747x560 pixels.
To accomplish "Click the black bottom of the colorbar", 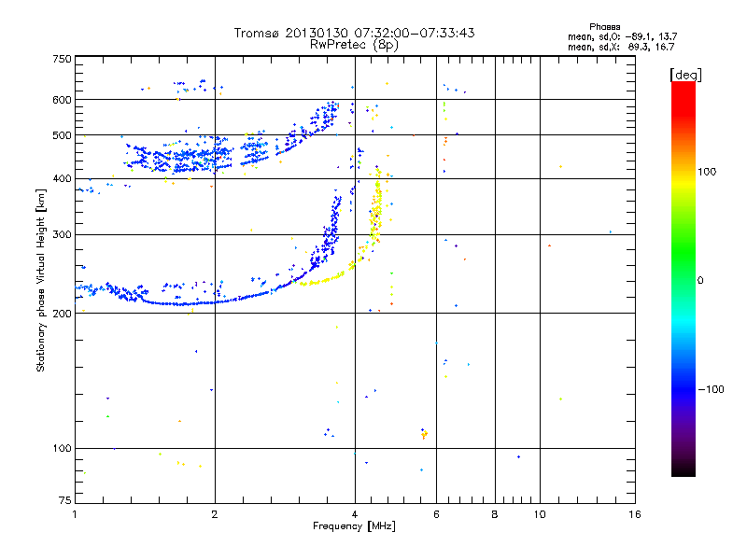I will [x=684, y=469].
